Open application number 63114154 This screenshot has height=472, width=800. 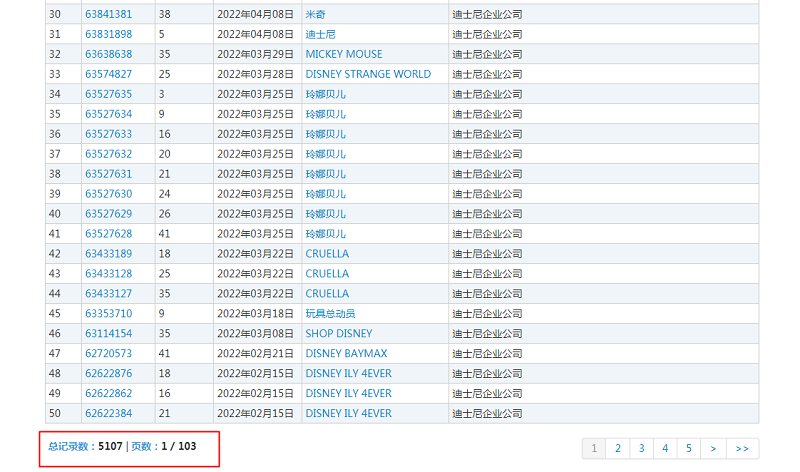coord(108,333)
